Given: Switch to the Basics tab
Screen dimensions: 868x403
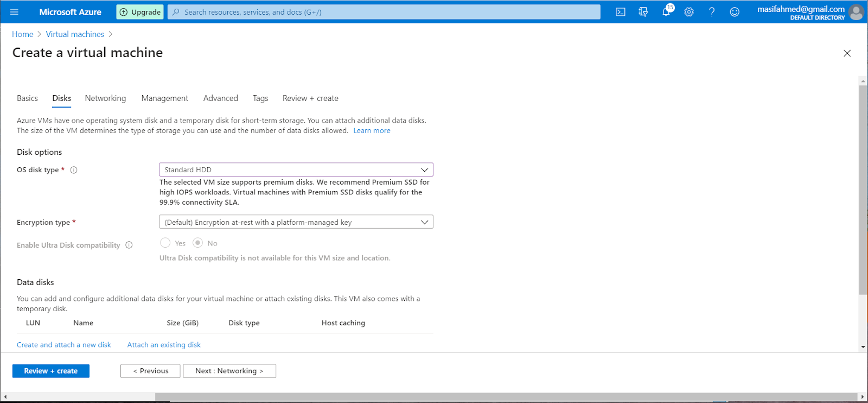Looking at the screenshot, I should tap(27, 98).
